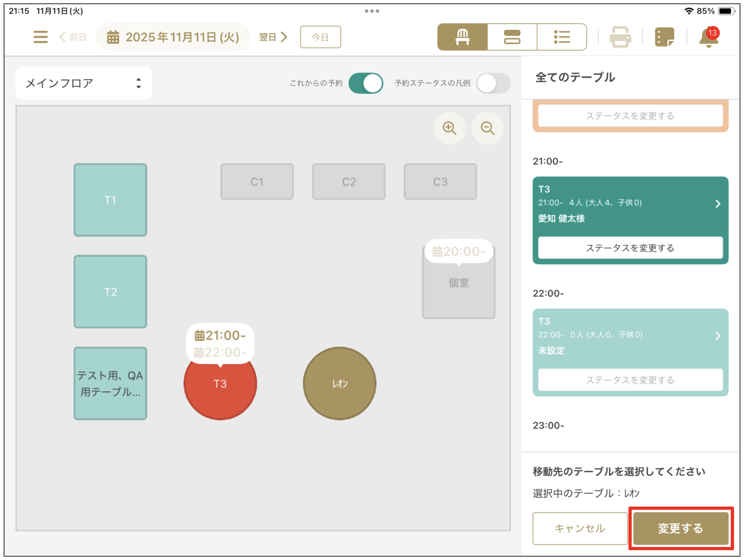Screen dimensions: 744x560
Task: Open the hamburger menu
Action: [40, 37]
